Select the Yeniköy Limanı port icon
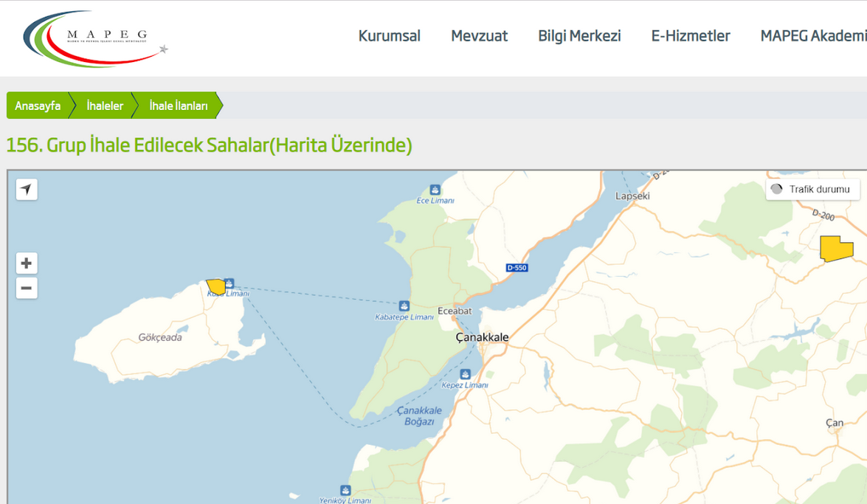 point(345,490)
